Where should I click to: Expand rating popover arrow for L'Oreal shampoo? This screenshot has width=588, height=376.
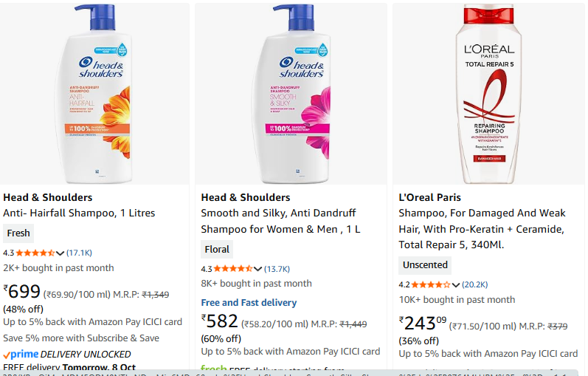click(x=455, y=284)
